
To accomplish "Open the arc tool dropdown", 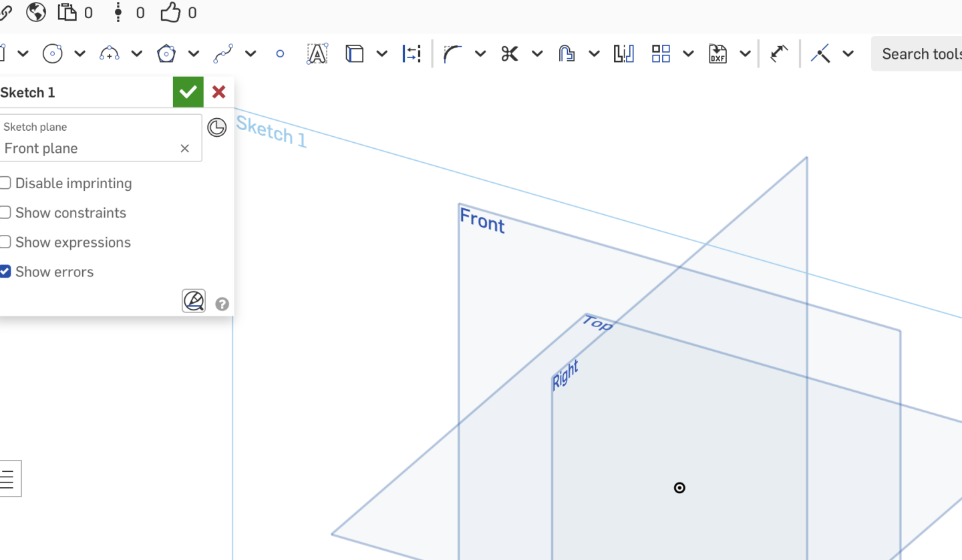I will (136, 53).
